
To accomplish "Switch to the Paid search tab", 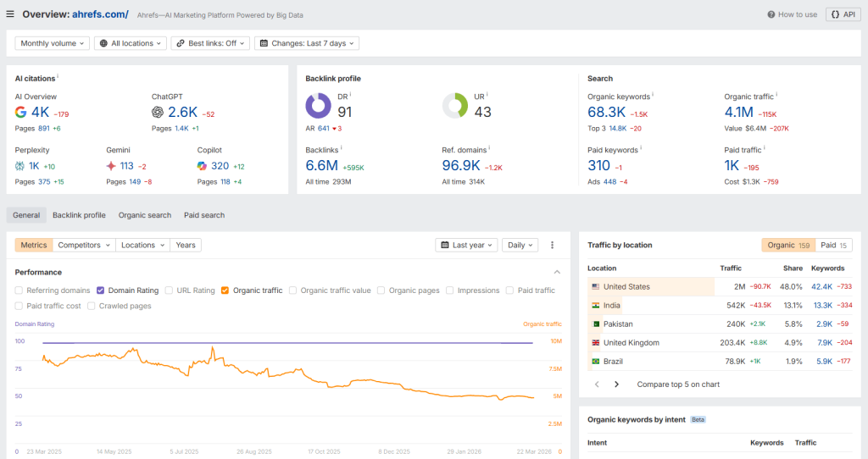I will (x=204, y=215).
